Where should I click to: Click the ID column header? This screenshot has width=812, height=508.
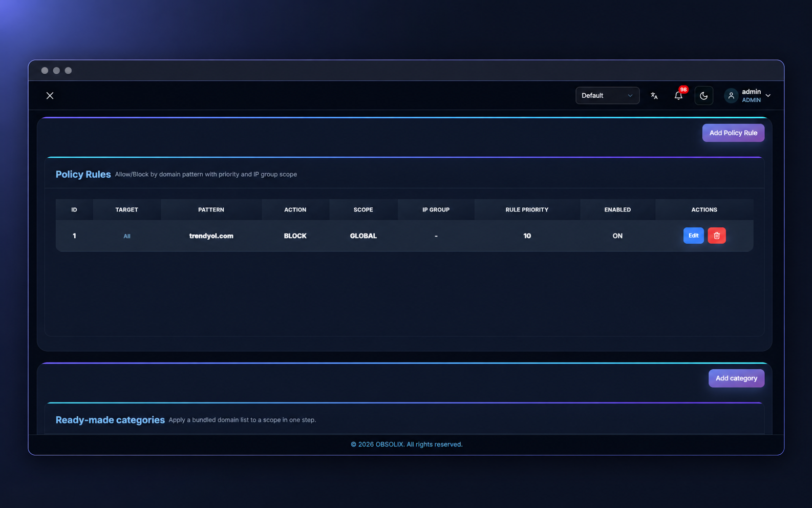pos(74,210)
